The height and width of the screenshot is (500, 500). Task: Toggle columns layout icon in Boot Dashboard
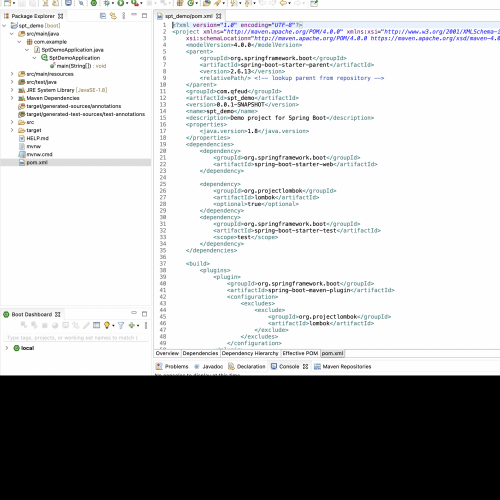(96, 325)
